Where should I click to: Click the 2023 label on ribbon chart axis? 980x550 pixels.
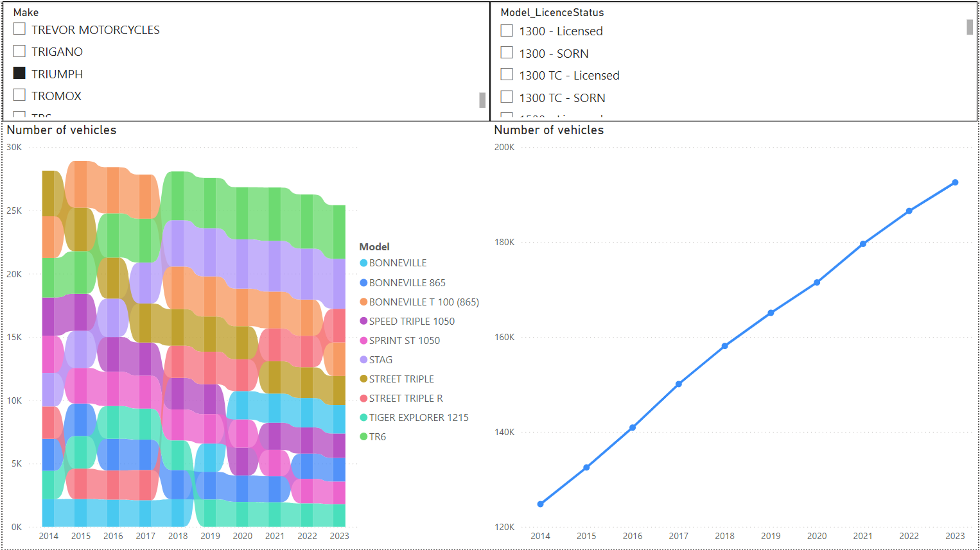pos(339,536)
